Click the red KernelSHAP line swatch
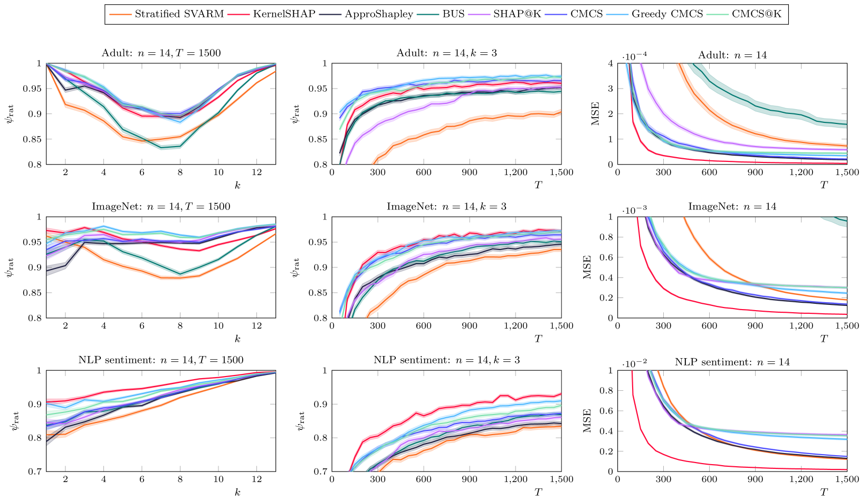This screenshot has width=868, height=500. coord(239,15)
